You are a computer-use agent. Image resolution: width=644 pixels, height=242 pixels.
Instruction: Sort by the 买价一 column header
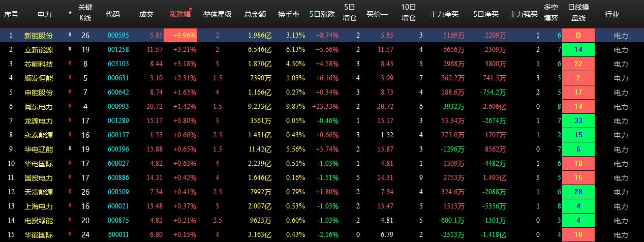(377, 14)
